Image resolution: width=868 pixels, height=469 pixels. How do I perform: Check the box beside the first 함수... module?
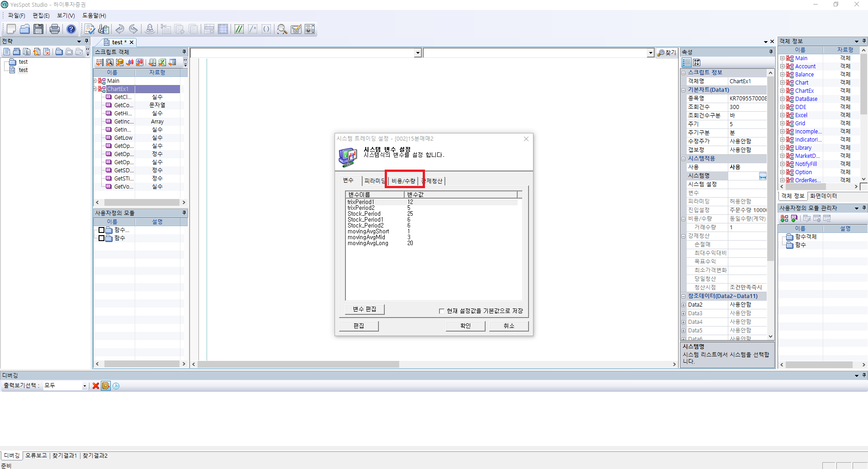pyautogui.click(x=102, y=230)
